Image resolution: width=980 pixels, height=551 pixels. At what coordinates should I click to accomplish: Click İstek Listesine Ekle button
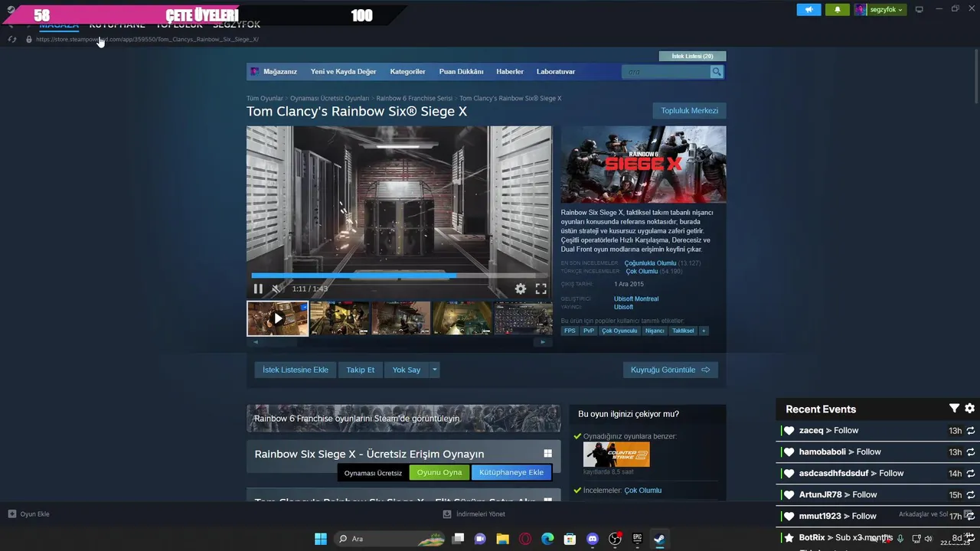coord(296,370)
